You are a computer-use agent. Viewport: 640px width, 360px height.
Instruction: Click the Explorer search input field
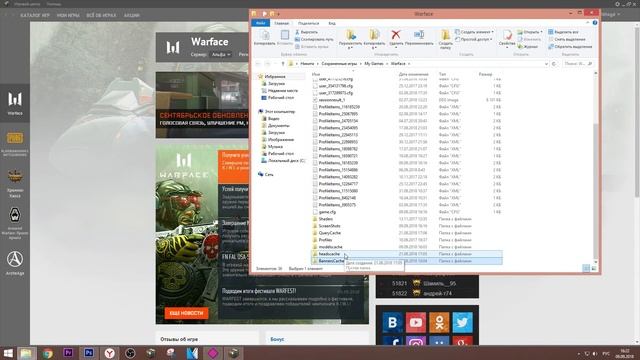pyautogui.click(x=578, y=64)
